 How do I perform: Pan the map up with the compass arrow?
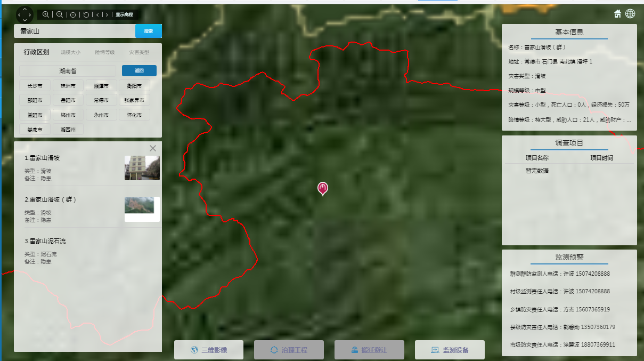point(25,10)
